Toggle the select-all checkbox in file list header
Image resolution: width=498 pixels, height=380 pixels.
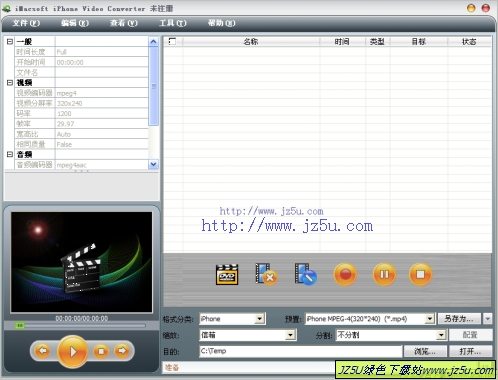[172, 41]
